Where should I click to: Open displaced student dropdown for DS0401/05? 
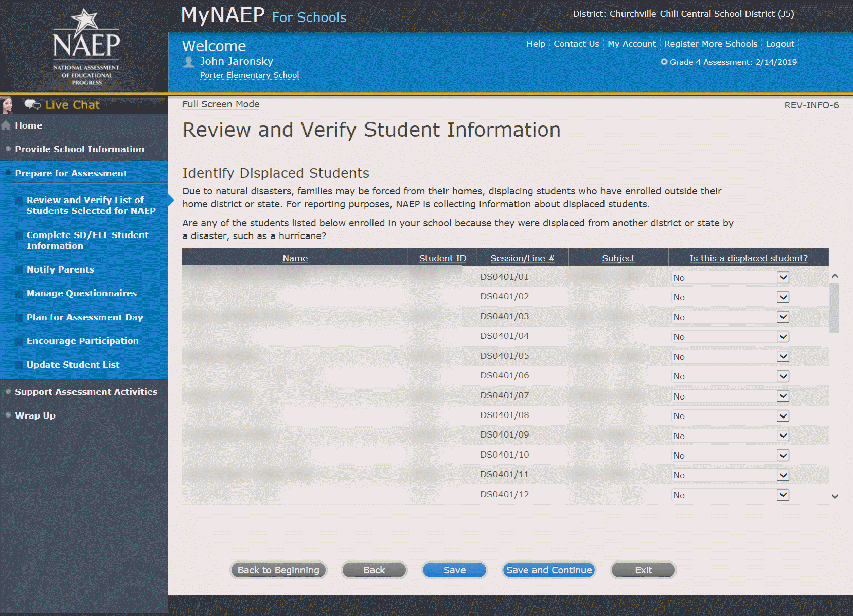pos(731,357)
